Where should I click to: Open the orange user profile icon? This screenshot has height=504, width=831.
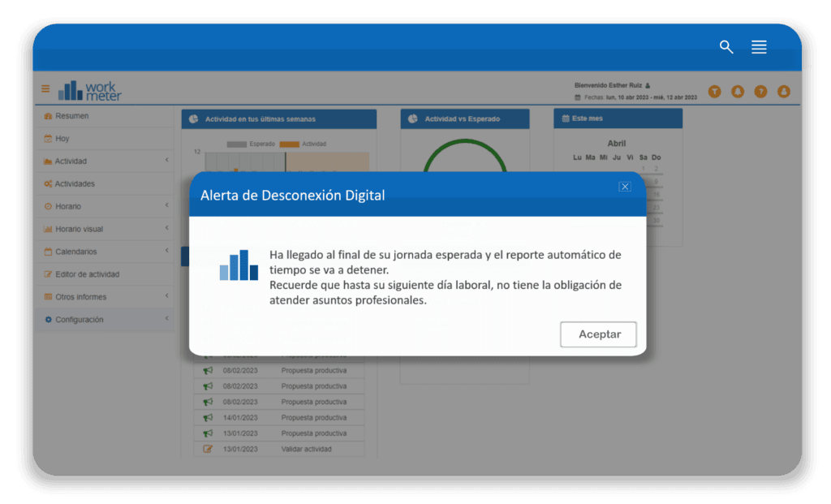pyautogui.click(x=784, y=92)
